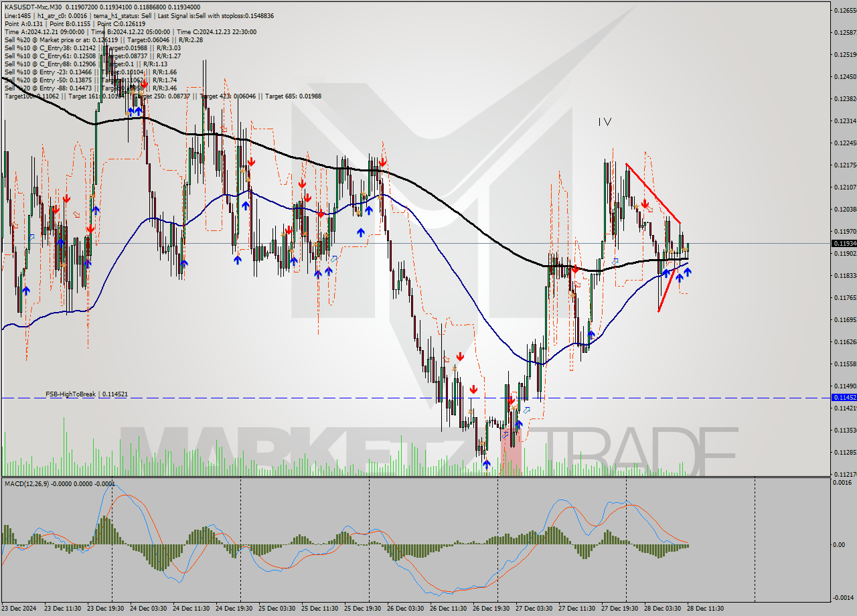This screenshot has width=857, height=616.
Task: Click the 0.11285 price axis label
Action: point(844,452)
